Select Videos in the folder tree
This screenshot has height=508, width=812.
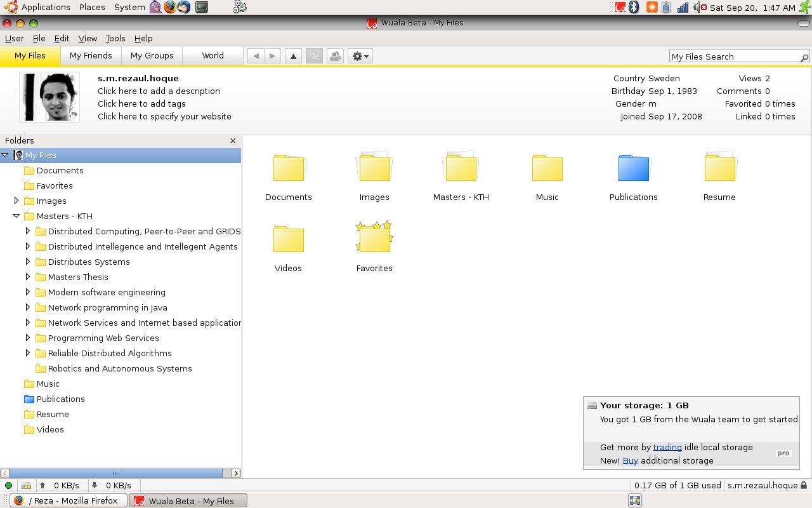click(50, 429)
